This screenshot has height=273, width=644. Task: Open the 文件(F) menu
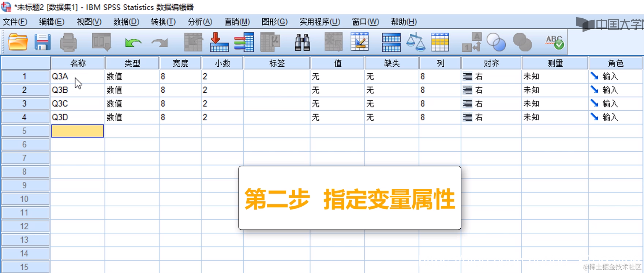[15, 22]
